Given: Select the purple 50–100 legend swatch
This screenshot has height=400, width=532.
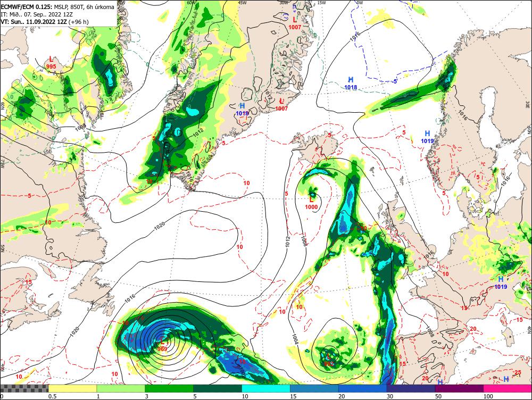Looking at the screenshot, I should tap(460, 388).
